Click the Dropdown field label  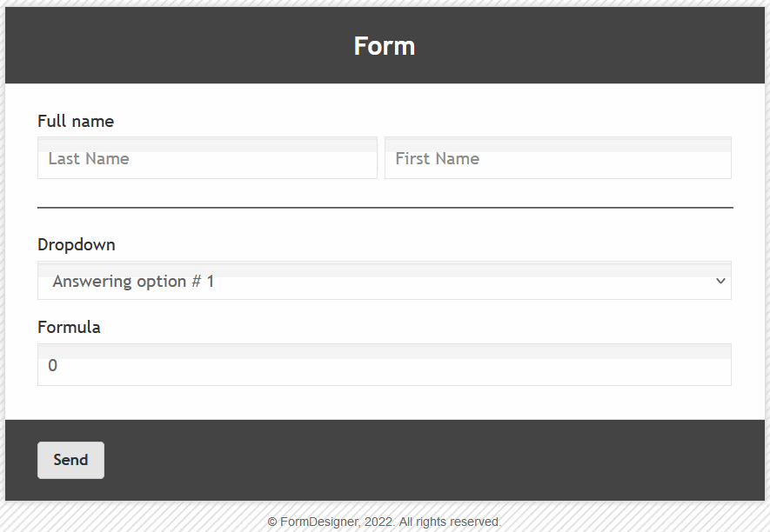click(77, 244)
